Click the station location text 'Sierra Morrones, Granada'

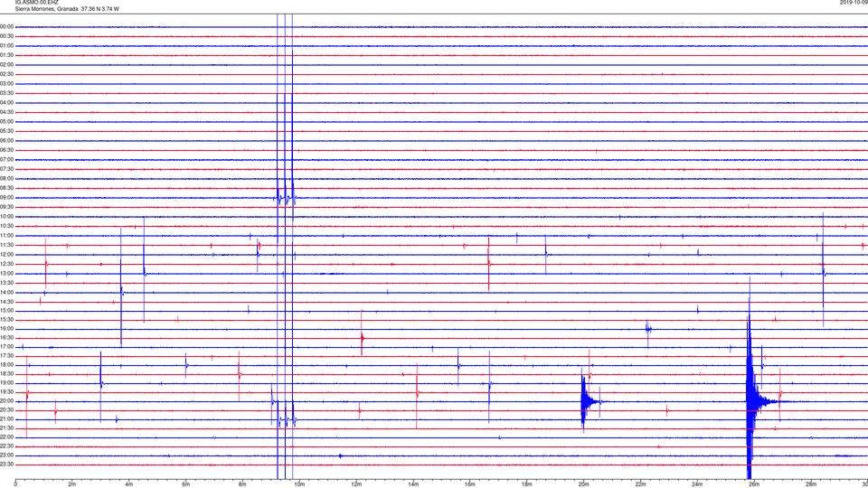pyautogui.click(x=46, y=9)
